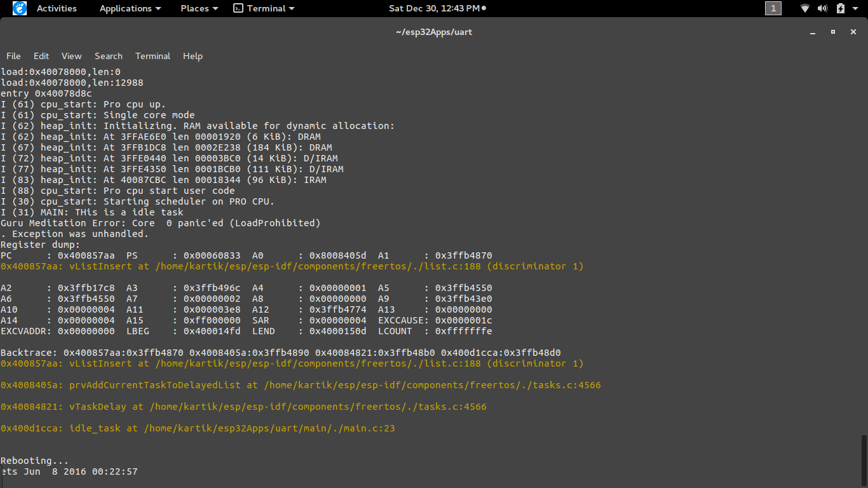Screen dimensions: 868x488
Task: Click the idle_task main.c:23 line
Action: [198, 428]
